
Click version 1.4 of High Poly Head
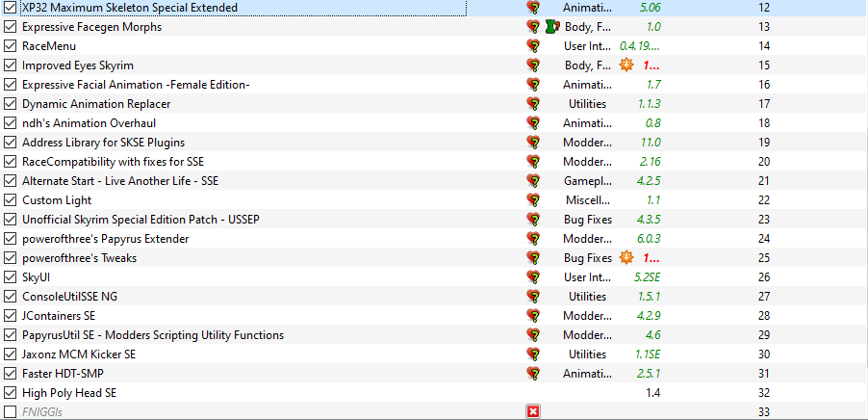pos(653,393)
